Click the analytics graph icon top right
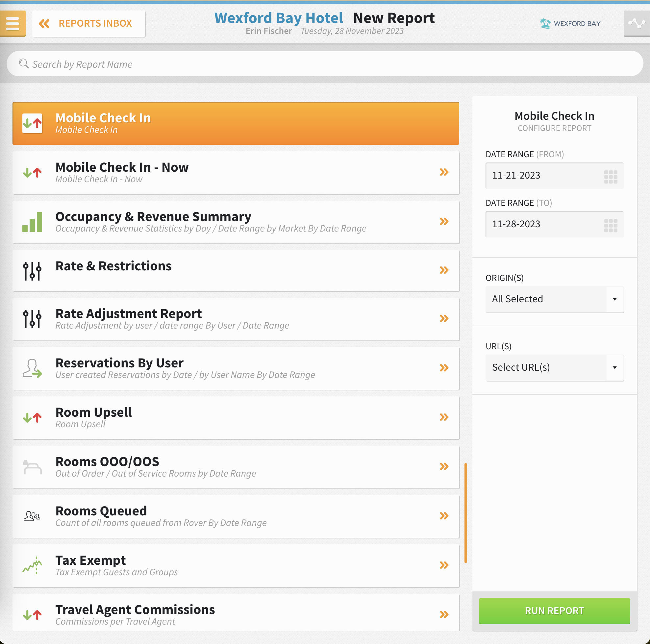The image size is (650, 644). (x=636, y=24)
